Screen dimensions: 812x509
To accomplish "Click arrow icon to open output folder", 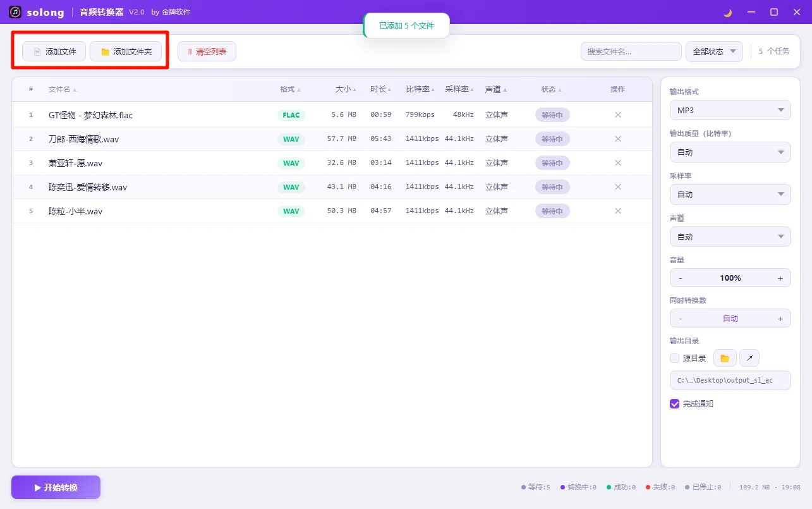I will coord(749,357).
